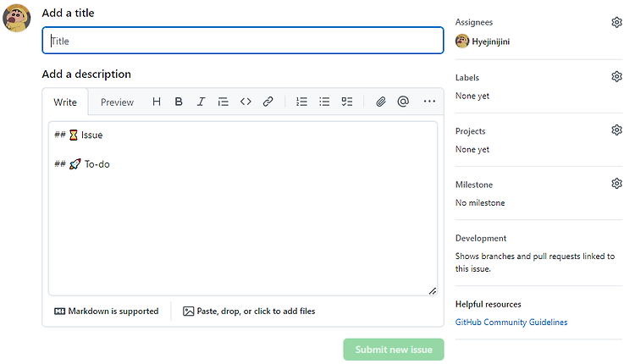Grab the text area resize handle
The image size is (635, 364).
(433, 290)
